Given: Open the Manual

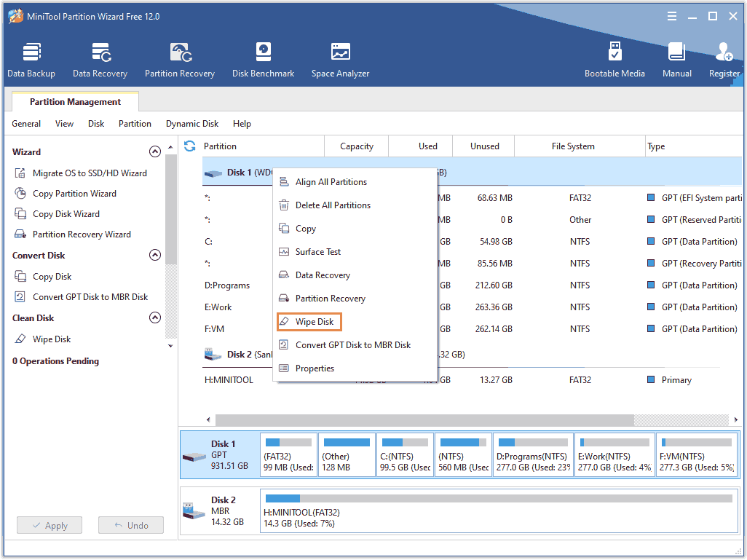Looking at the screenshot, I should pos(676,60).
